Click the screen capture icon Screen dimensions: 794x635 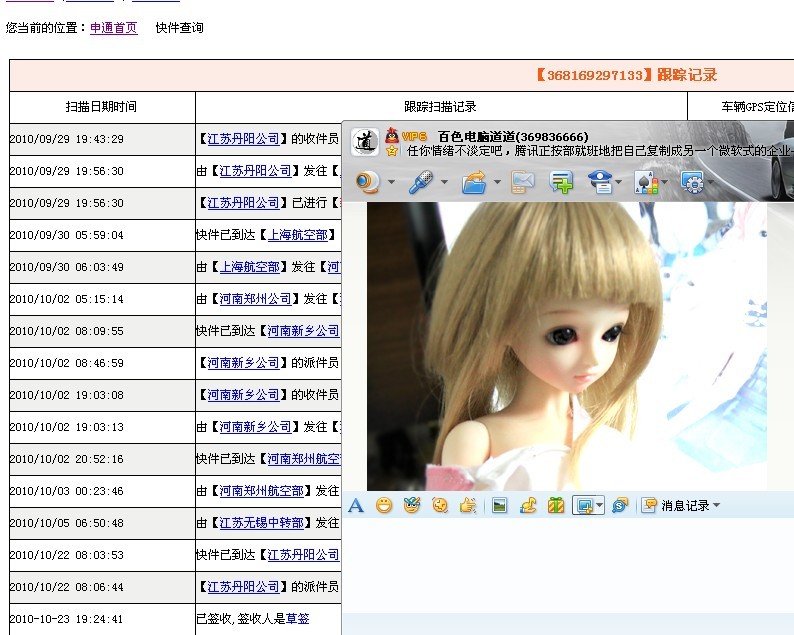[x=583, y=506]
